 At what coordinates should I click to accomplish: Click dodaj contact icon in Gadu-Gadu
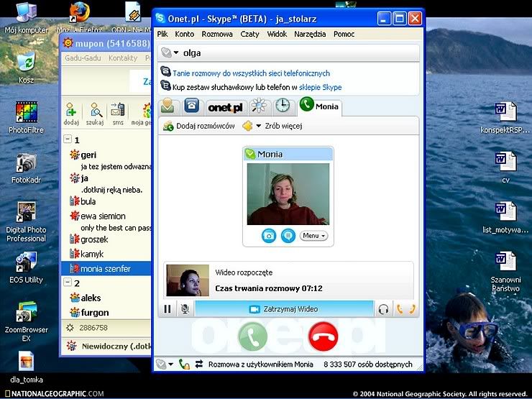(x=71, y=114)
